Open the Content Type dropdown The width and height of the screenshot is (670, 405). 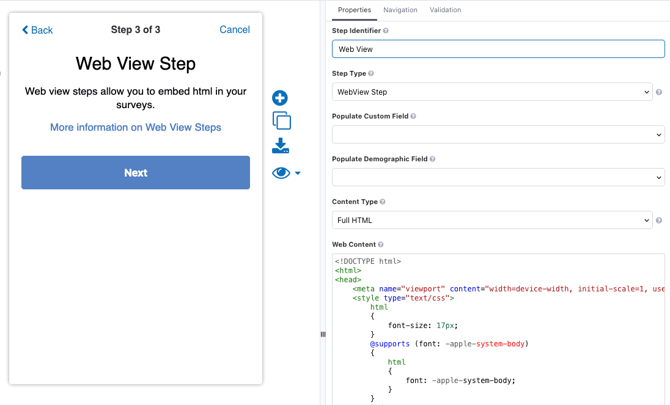point(491,220)
